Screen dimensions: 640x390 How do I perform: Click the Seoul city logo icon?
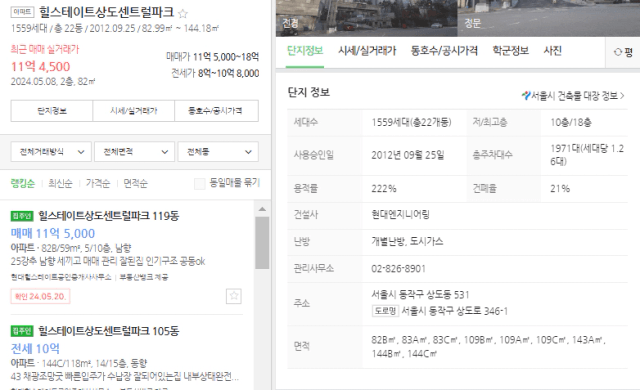coord(526,95)
